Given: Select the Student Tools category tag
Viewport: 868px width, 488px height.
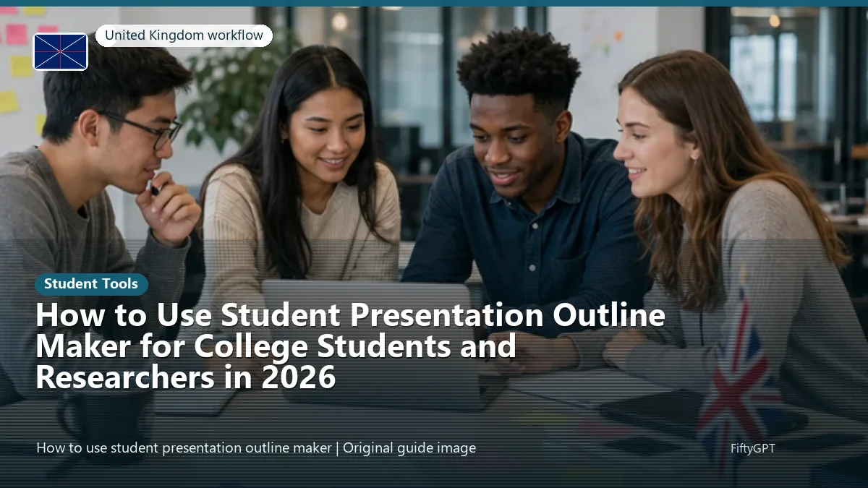Looking at the screenshot, I should [91, 284].
